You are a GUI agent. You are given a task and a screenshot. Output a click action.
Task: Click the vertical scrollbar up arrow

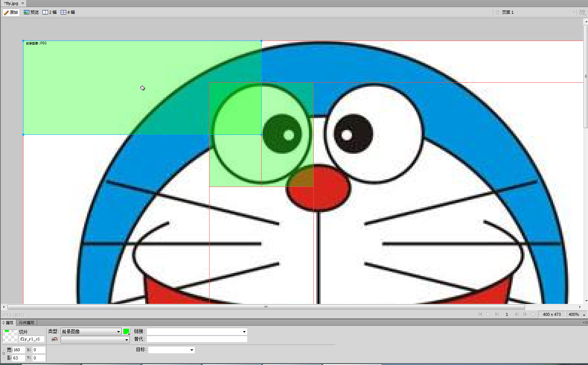[x=585, y=22]
